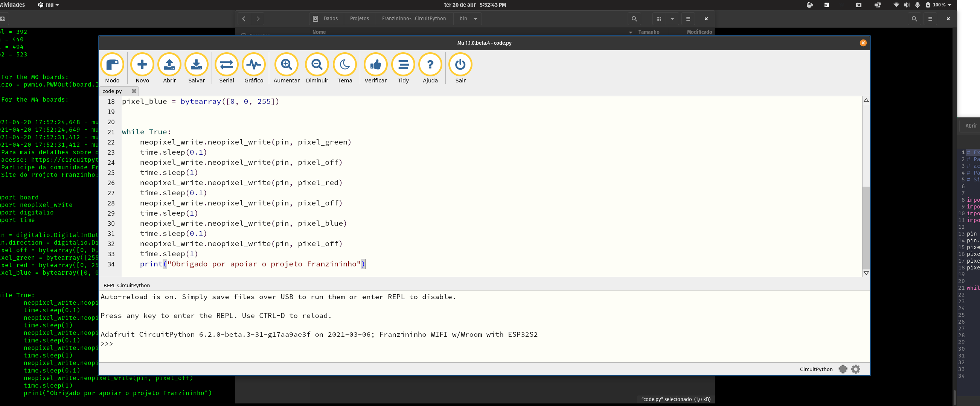Image resolution: width=980 pixels, height=406 pixels.
Task: Open a file using the Abrir button
Action: (169, 68)
